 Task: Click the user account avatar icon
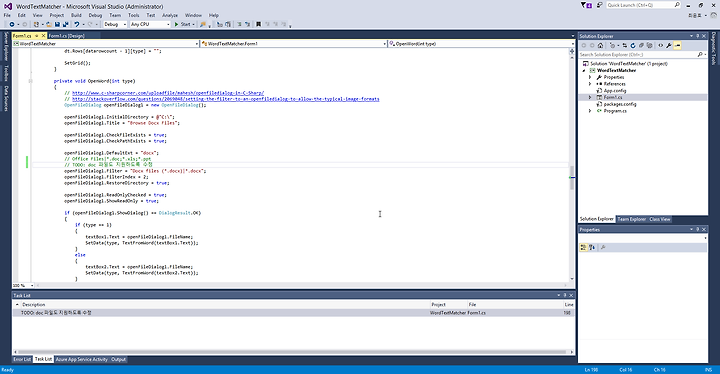714,15
